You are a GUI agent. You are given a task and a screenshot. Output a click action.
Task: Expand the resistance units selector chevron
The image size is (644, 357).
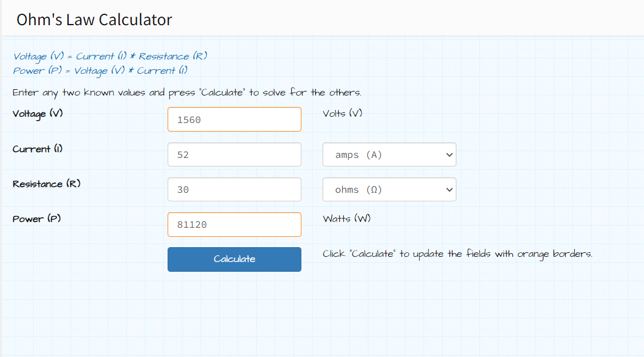[x=448, y=189]
